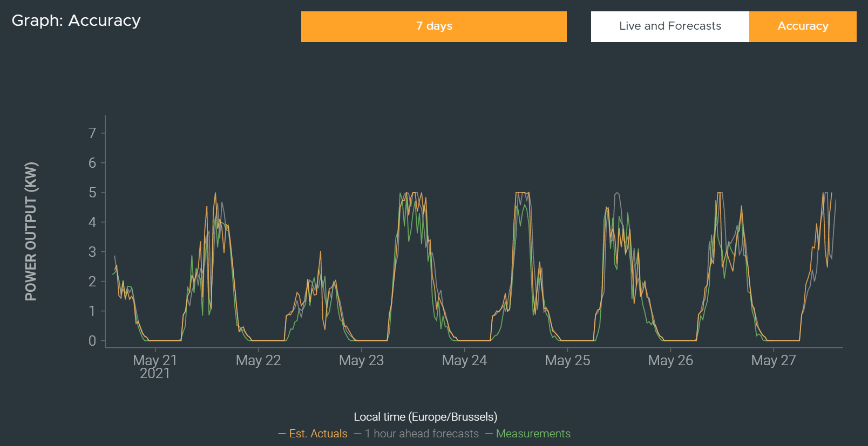The height and width of the screenshot is (446, 868).
Task: Toggle the Measurements legend entry
Action: point(533,434)
